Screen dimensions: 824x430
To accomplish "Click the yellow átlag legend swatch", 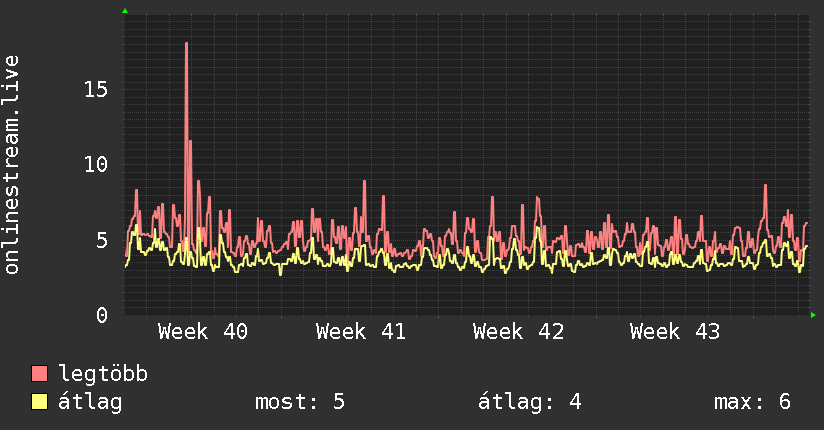I will pyautogui.click(x=39, y=401).
